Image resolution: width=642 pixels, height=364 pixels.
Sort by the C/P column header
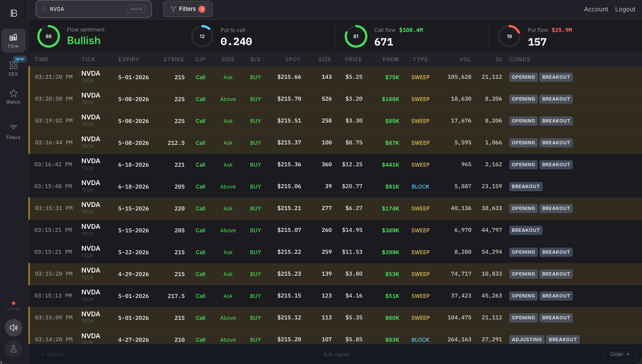200,59
